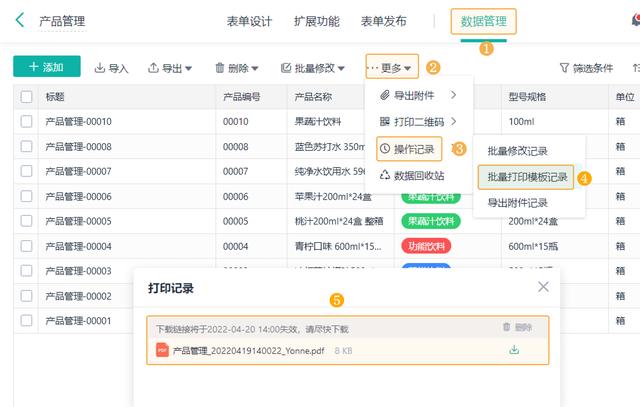Click the 打印记录 dialog title
The image size is (640, 407).
click(x=171, y=288)
